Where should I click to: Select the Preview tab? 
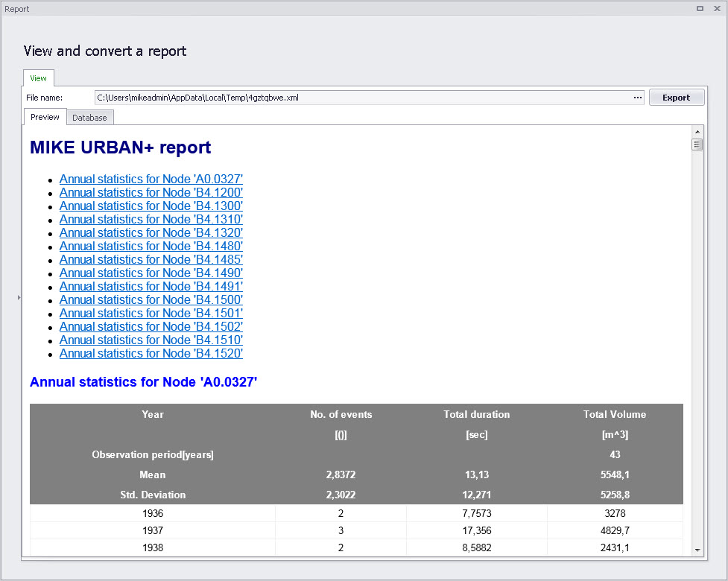click(x=45, y=117)
